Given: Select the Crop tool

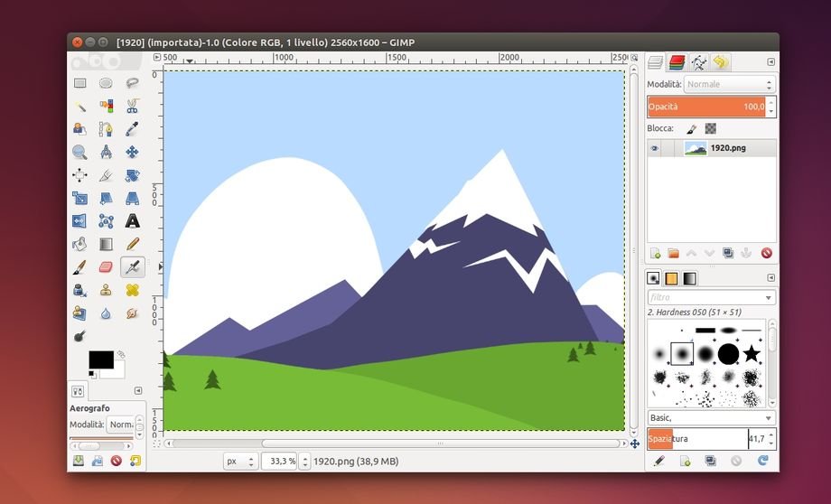Looking at the screenshot, I should click(106, 175).
